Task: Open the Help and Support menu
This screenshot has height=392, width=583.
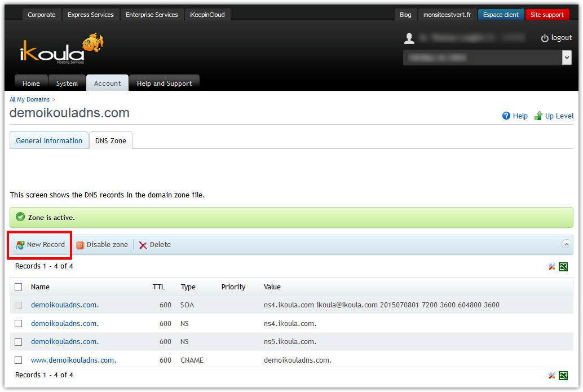Action: (164, 83)
